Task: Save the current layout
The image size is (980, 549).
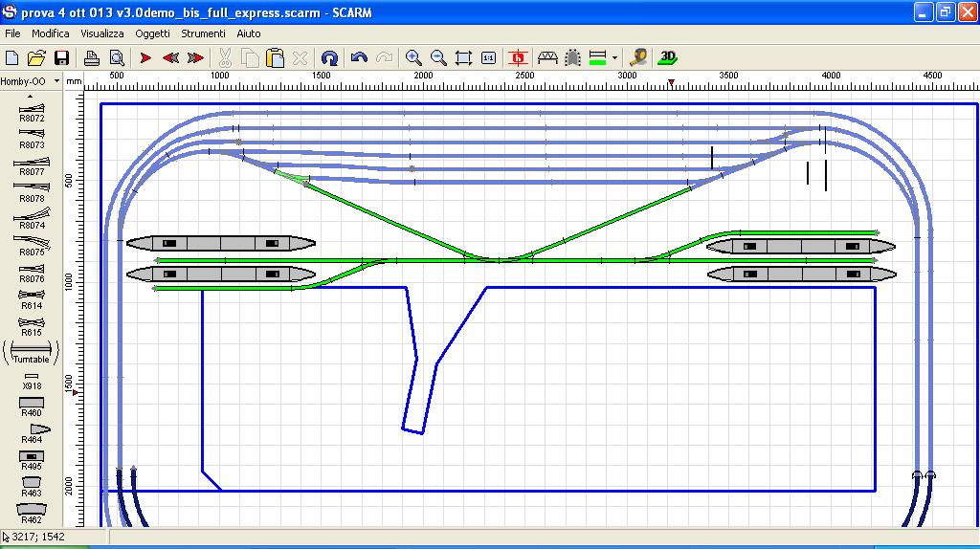Action: (x=61, y=58)
